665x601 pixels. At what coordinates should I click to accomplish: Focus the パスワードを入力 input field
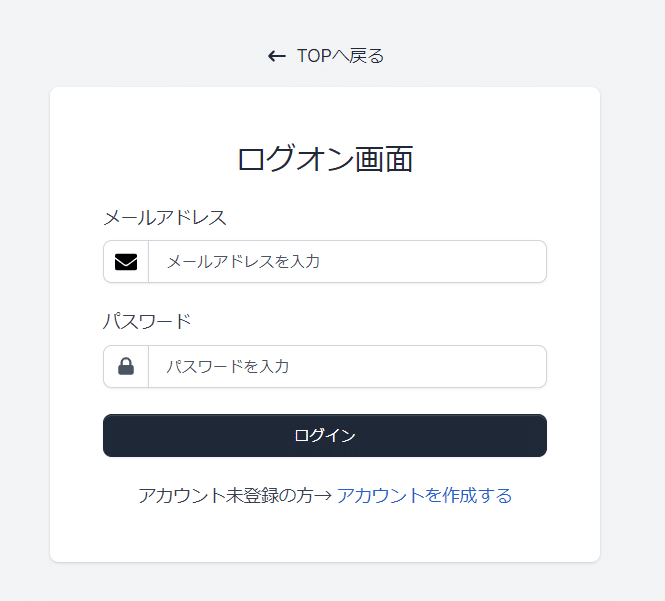click(346, 367)
